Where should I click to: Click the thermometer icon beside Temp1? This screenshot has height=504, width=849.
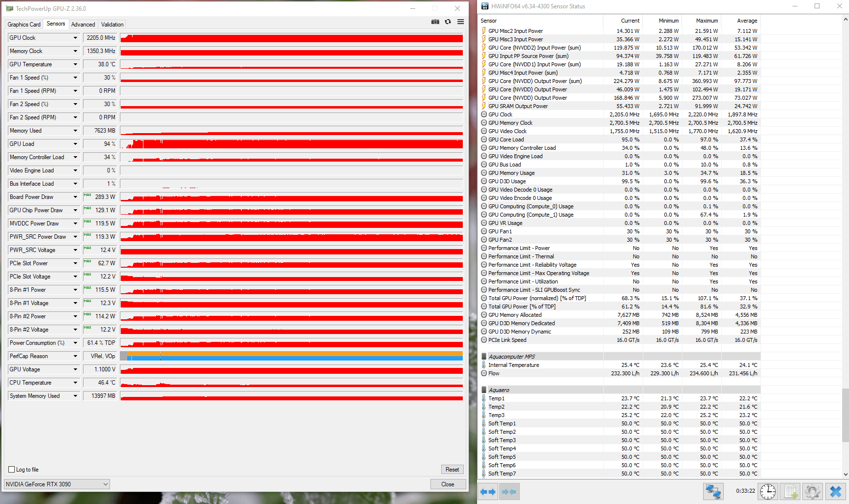point(484,398)
